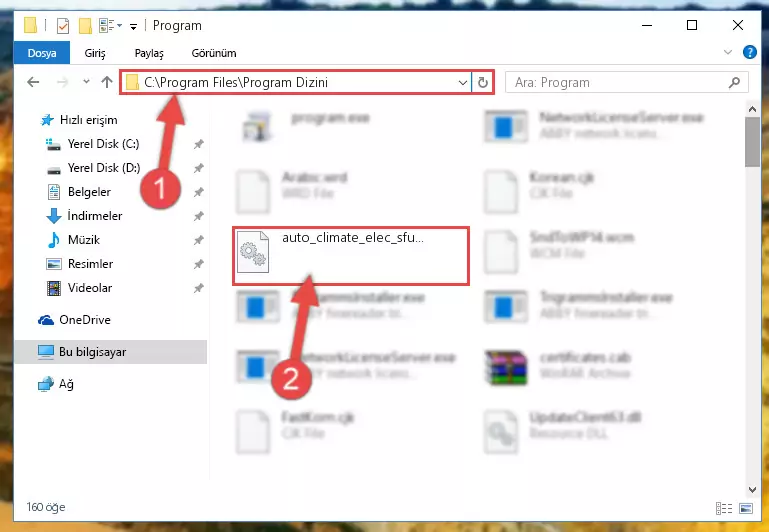Go up one folder level
The width and height of the screenshot is (769, 532).
tap(107, 82)
